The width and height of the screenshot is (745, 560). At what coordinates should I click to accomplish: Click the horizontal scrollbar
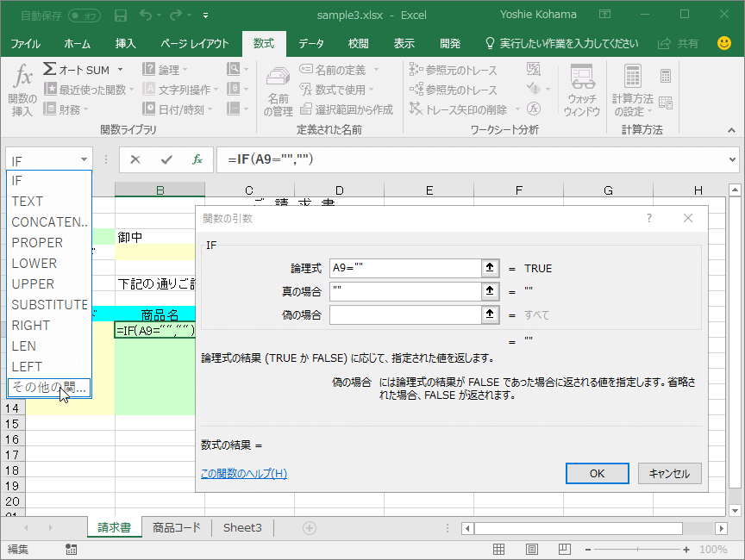579,528
